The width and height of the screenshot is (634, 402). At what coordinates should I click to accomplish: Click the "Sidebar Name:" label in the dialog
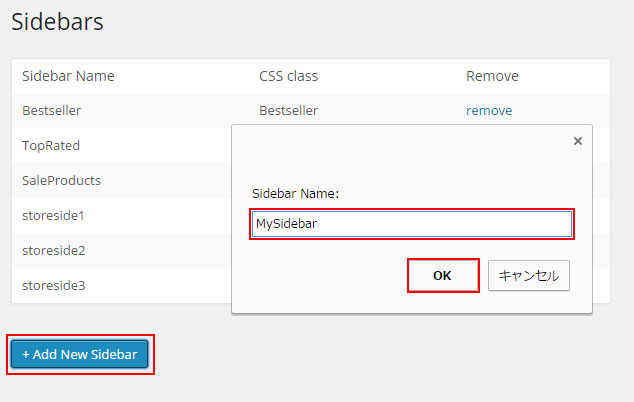(295, 193)
